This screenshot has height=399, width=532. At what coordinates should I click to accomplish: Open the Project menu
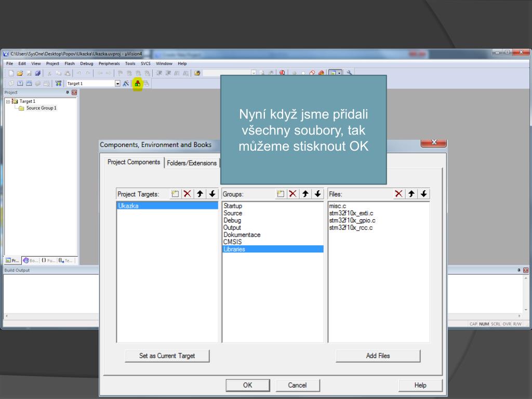pos(52,63)
